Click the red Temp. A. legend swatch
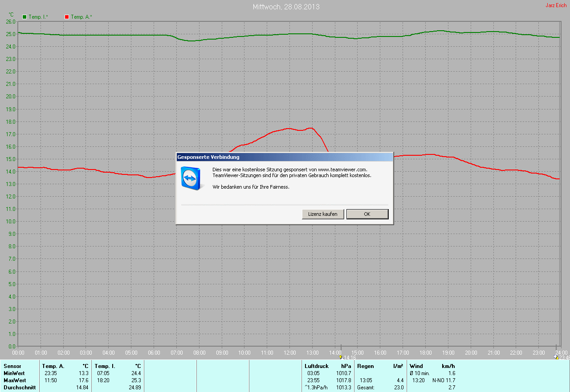 (67, 17)
